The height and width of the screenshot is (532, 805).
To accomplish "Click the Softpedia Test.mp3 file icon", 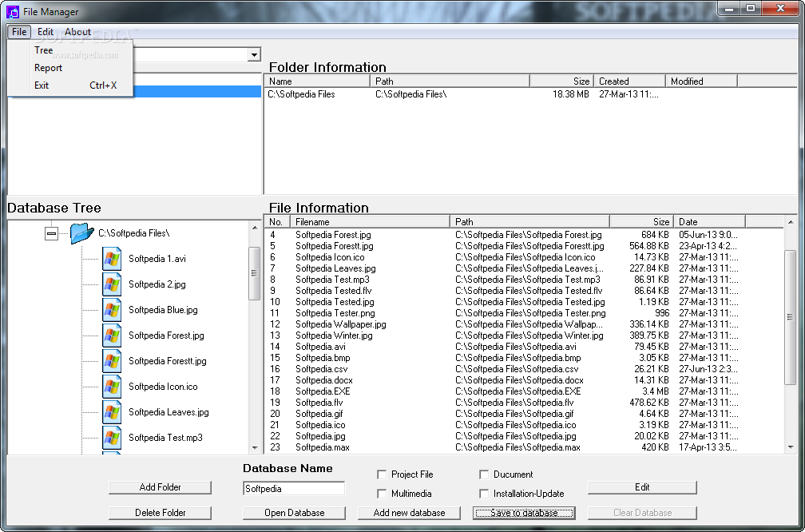I will tap(112, 438).
